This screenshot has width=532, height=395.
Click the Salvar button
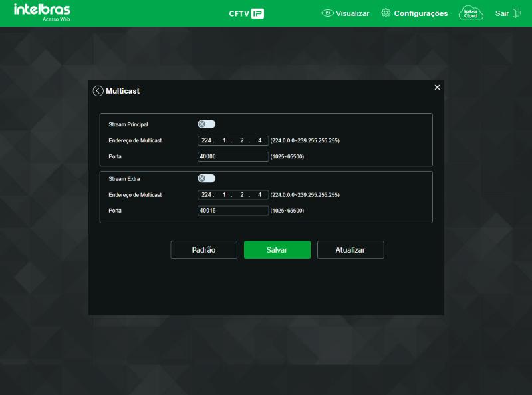point(277,250)
